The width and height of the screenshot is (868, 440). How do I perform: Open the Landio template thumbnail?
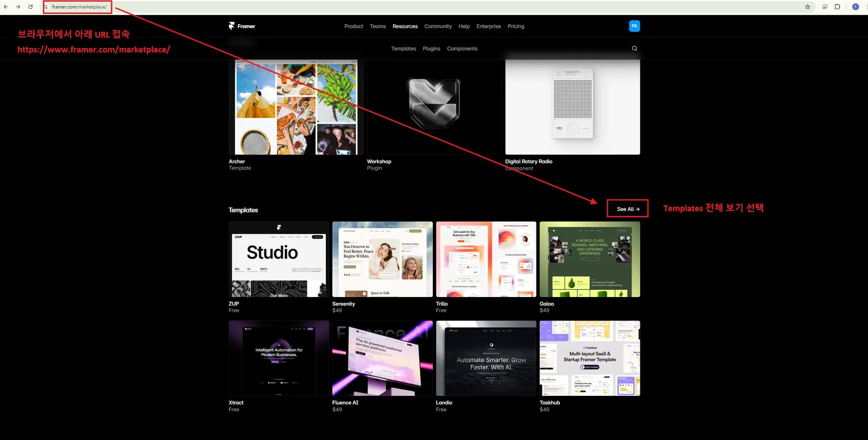486,358
